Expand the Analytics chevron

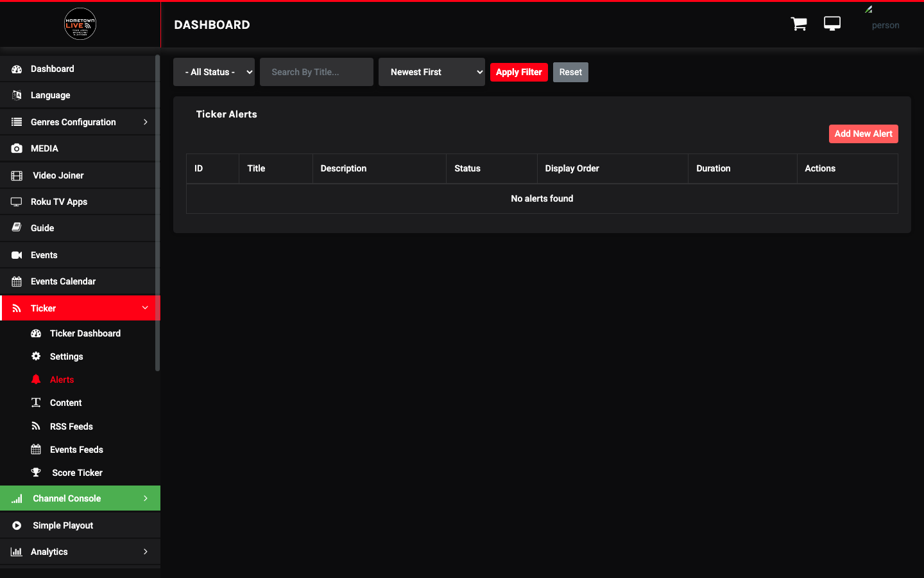coord(146,552)
